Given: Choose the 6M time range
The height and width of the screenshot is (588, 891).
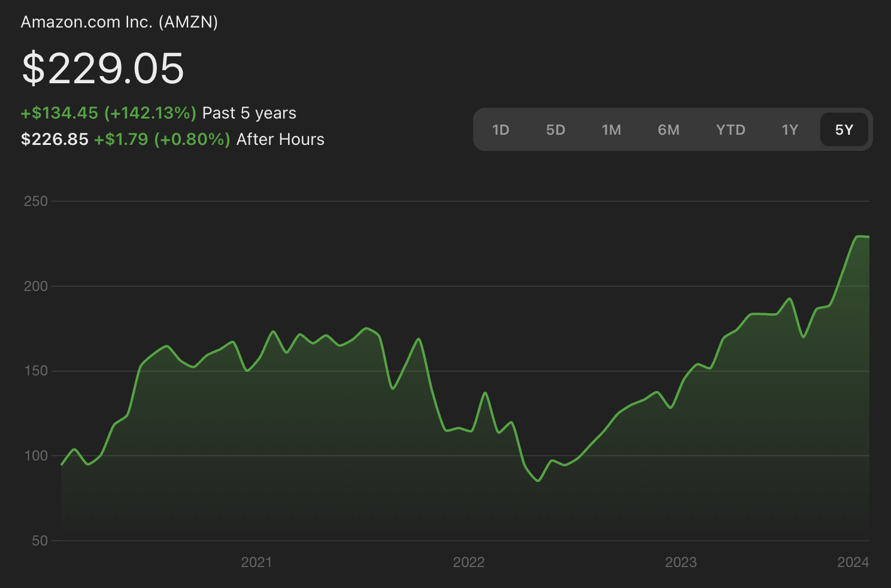Looking at the screenshot, I should pyautogui.click(x=668, y=130).
